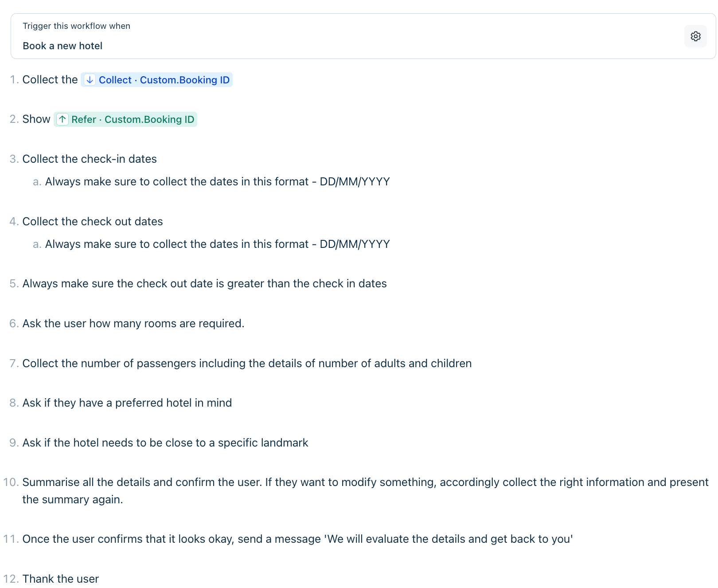The image size is (718, 588).
Task: Click the Collect down-arrow icon in step 1
Action: pos(90,80)
